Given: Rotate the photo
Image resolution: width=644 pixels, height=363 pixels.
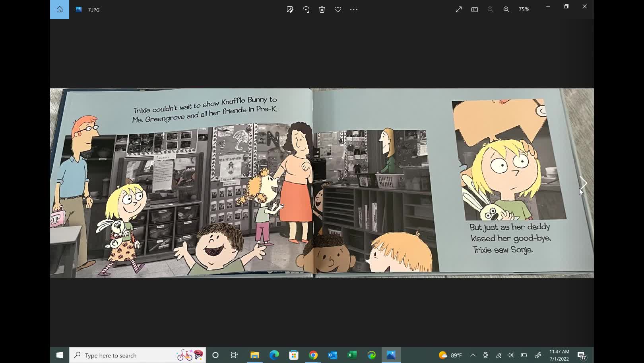Looking at the screenshot, I should 306,9.
